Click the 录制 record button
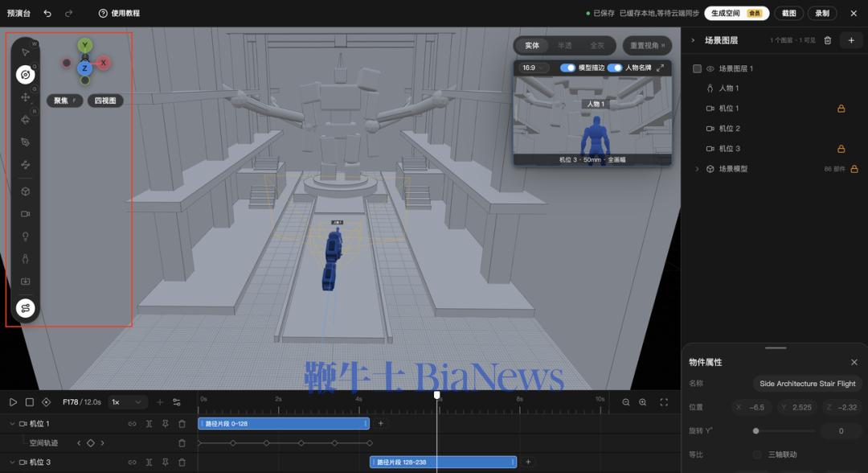This screenshot has height=473, width=868. (x=822, y=14)
